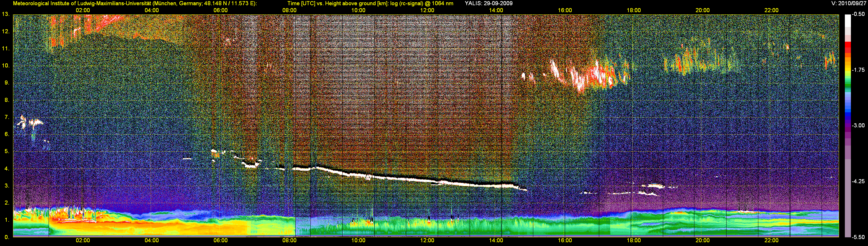This screenshot has height=246, width=868.
Task: Click the 06:00 label on the bottom time axis
Action: 221,241
